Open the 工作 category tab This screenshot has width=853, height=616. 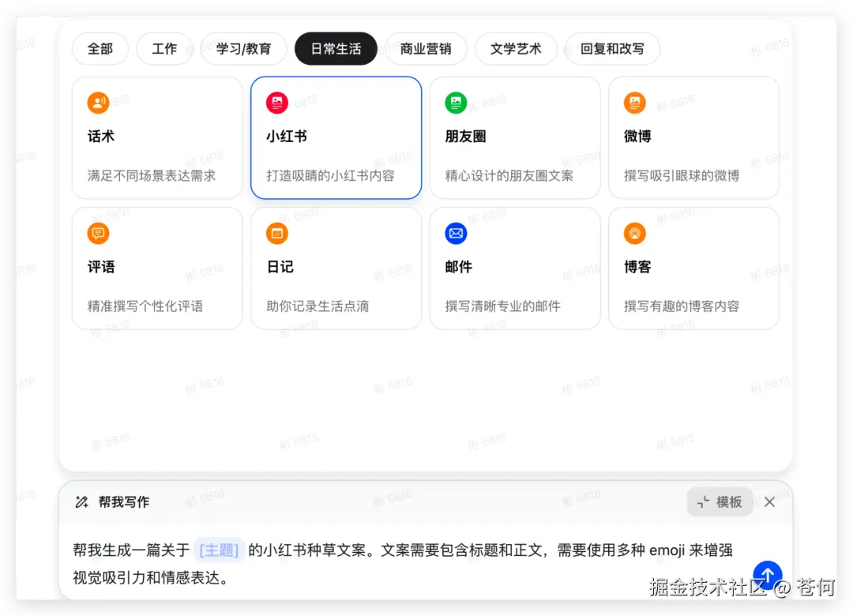pos(164,48)
